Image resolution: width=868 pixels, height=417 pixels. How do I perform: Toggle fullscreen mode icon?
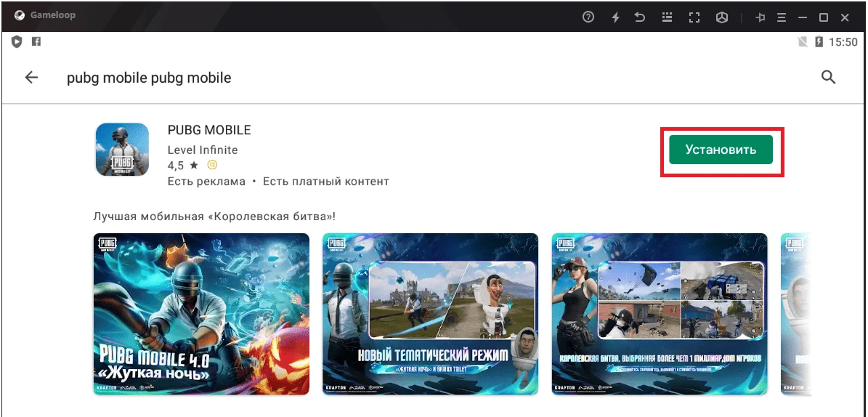click(694, 17)
